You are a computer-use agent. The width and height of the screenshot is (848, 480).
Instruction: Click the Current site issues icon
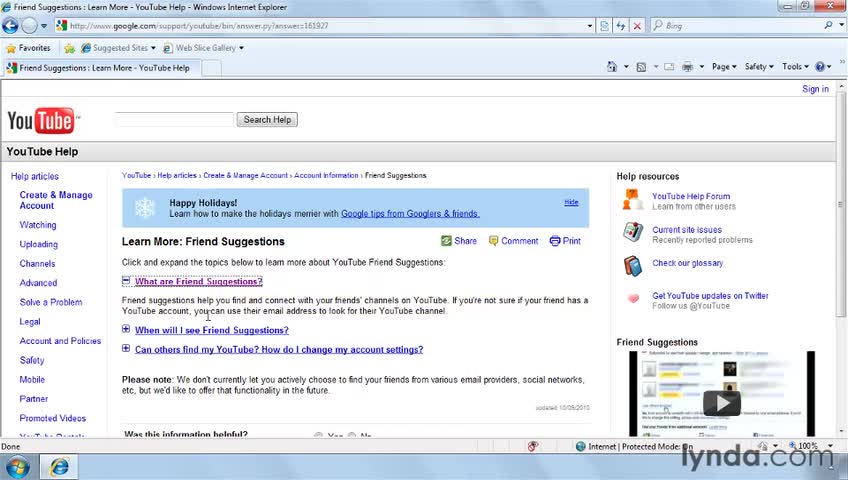(632, 232)
